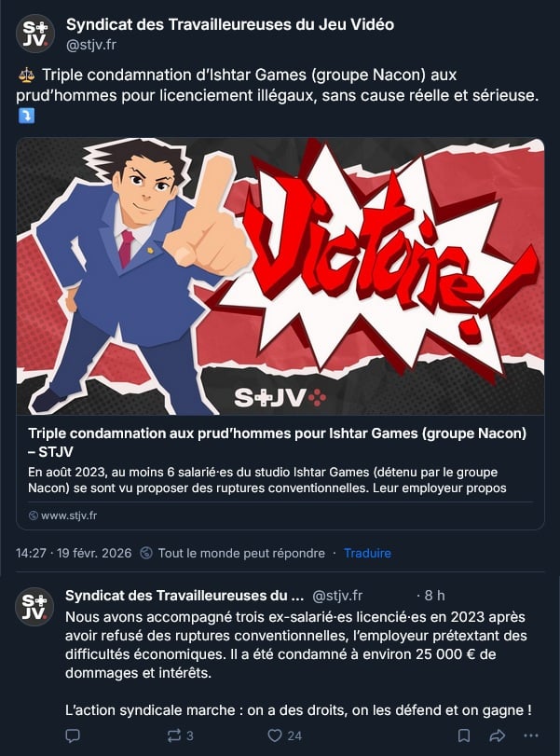Open the three-dot more options menu
The height and width of the screenshot is (756, 560).
(530, 735)
